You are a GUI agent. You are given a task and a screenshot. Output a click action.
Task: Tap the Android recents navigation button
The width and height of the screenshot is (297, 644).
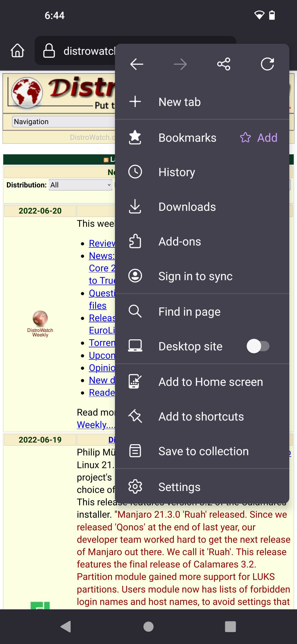click(230, 627)
